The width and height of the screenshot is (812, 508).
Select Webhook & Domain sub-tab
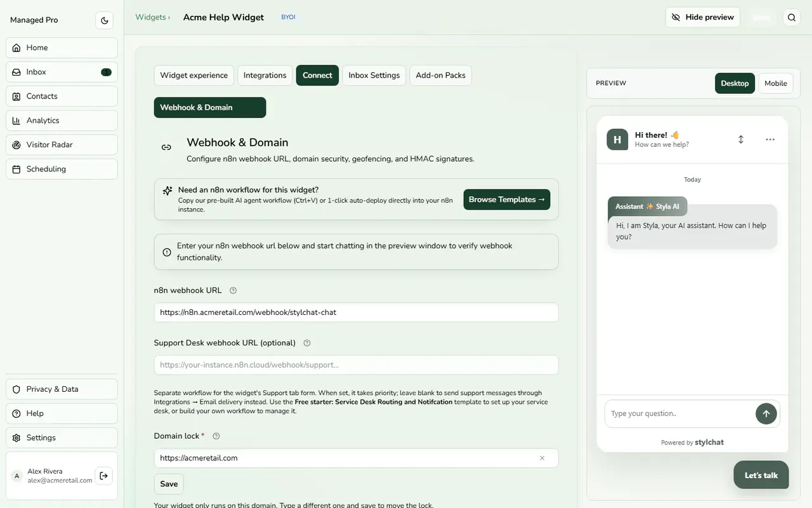pos(210,107)
